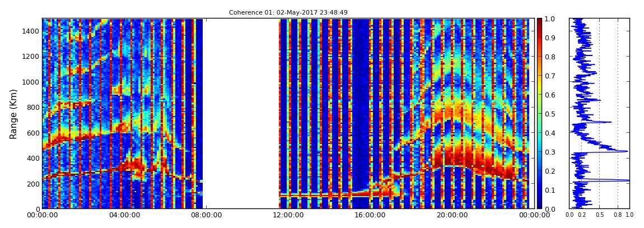This screenshot has height=228, width=644.
Task: Click the colorbar 0.1 tick label
Action: point(551,190)
